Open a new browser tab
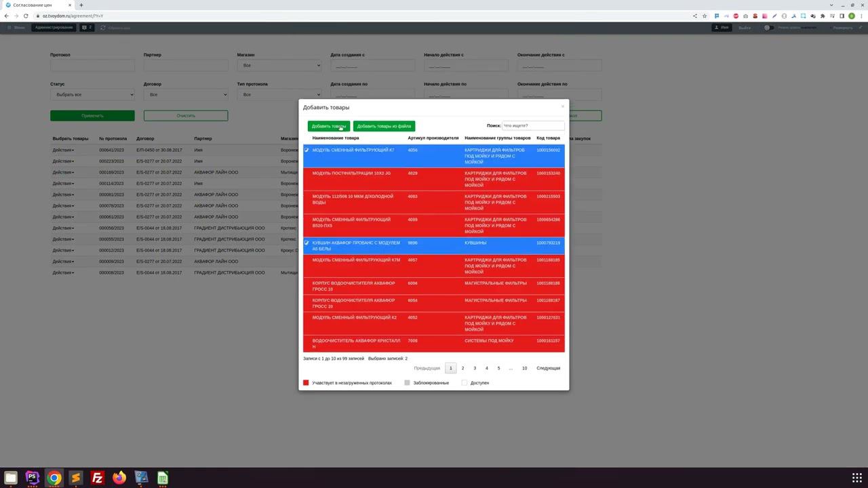This screenshot has height=488, width=868. [81, 5]
